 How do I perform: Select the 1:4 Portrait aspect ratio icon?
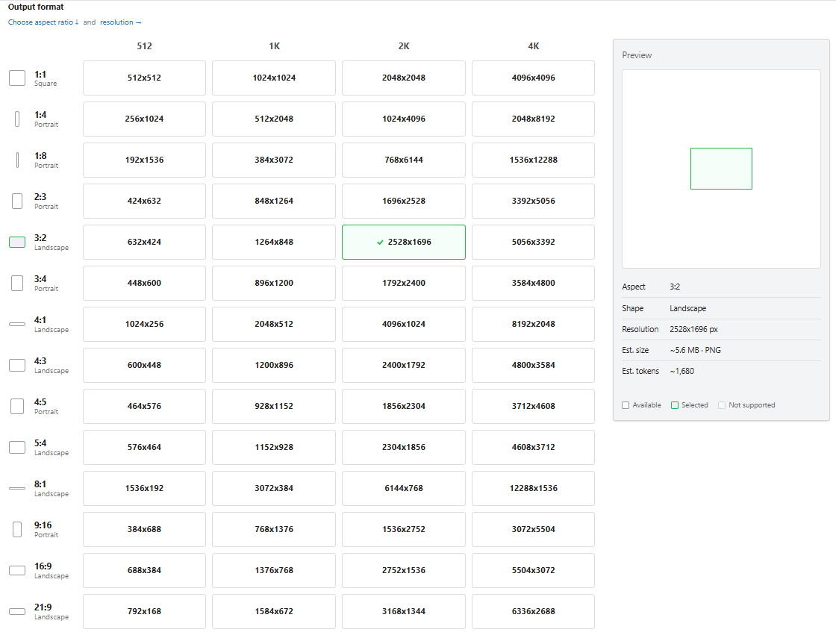click(17, 119)
